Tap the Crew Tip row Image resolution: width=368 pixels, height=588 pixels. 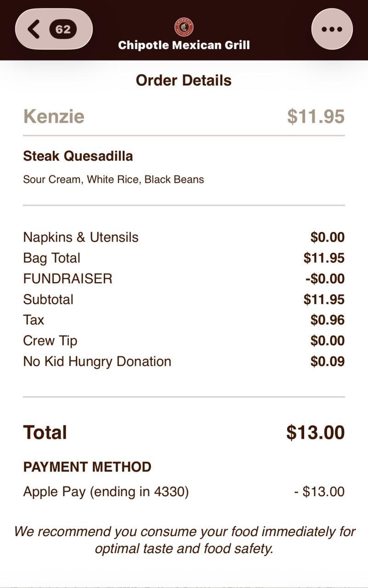[50, 341]
